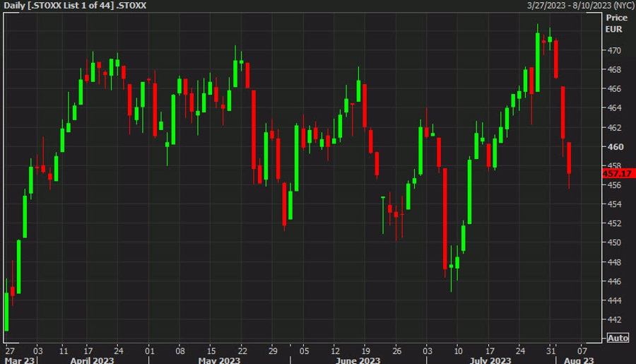Image resolution: width=636 pixels, height=364 pixels.
Task: Click the bold 460 price axis label
Action: (616, 146)
